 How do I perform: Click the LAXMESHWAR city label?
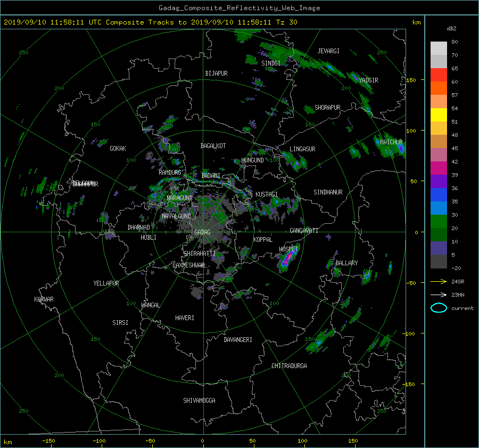coord(188,265)
